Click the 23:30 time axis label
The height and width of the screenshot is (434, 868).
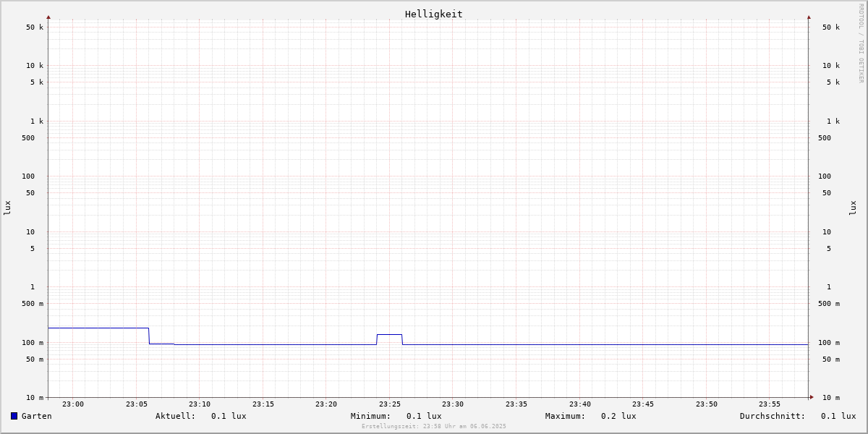click(453, 404)
